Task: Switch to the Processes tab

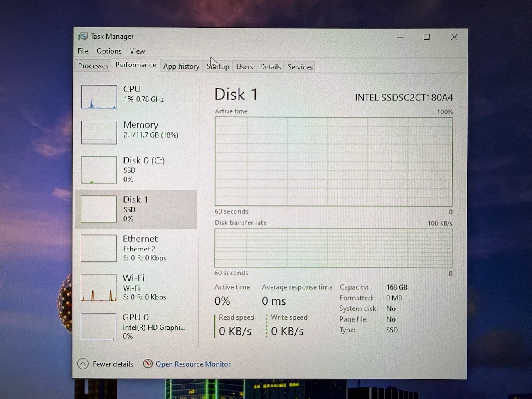Action: coord(93,66)
